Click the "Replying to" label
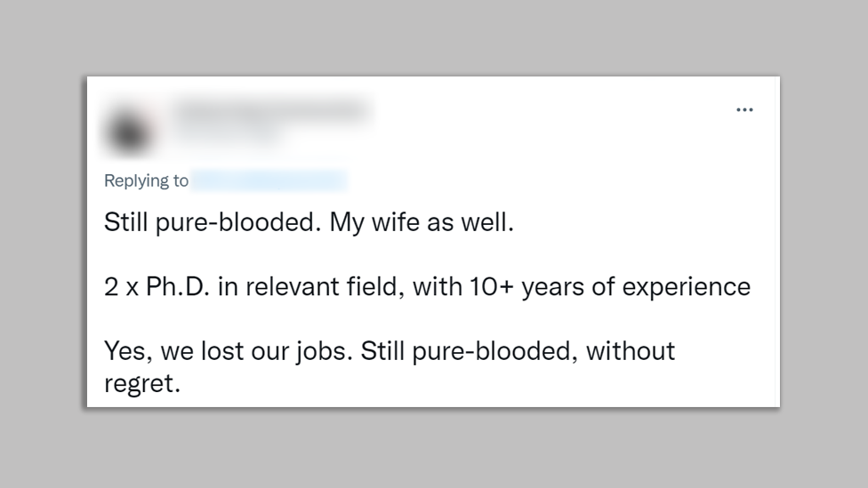Viewport: 868px width, 488px height. tap(146, 180)
